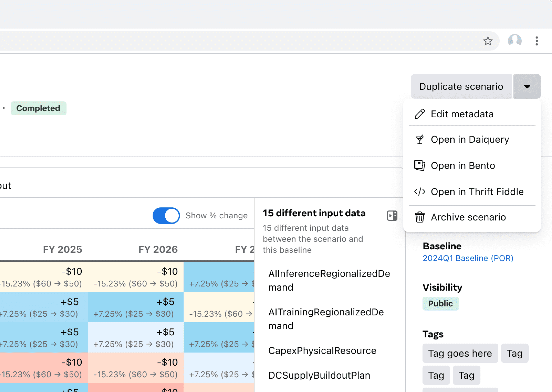Select the DCSupplyBuildoutPlan list item
The height and width of the screenshot is (392, 552).
pyautogui.click(x=319, y=375)
